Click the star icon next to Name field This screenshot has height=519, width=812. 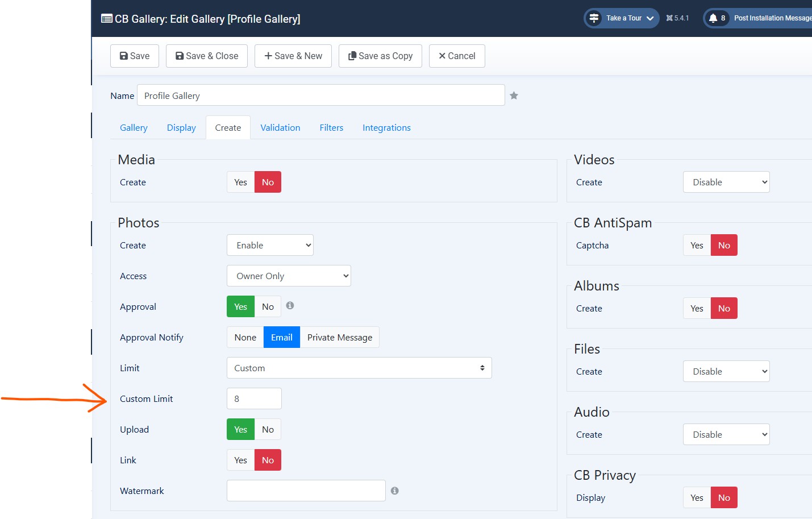point(514,96)
